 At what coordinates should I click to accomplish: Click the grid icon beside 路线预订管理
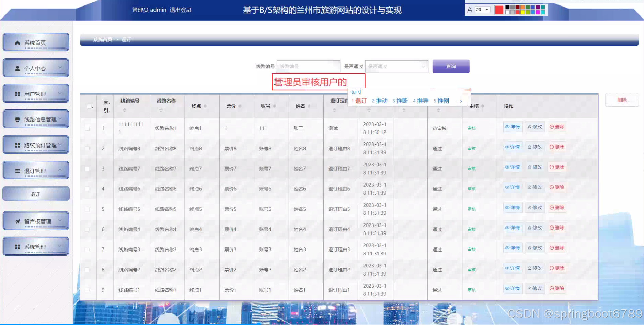click(18, 145)
